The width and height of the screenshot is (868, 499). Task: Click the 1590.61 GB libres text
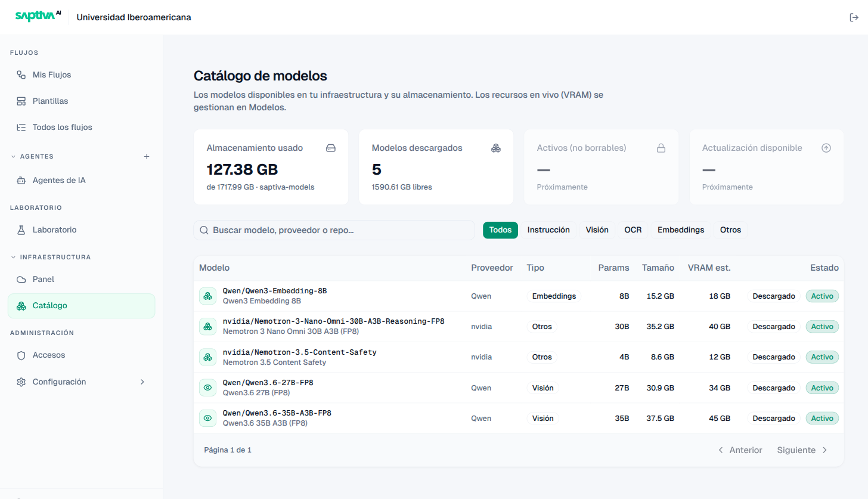click(x=402, y=187)
